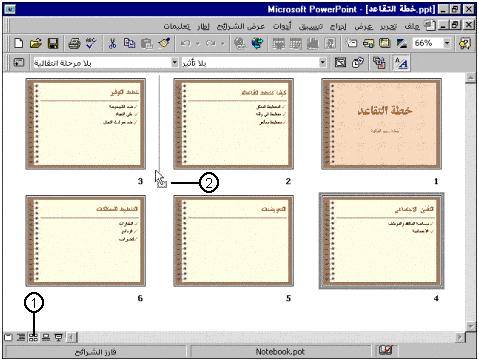Start the Slide Show view button
The height and width of the screenshot is (361, 479).
click(x=59, y=338)
